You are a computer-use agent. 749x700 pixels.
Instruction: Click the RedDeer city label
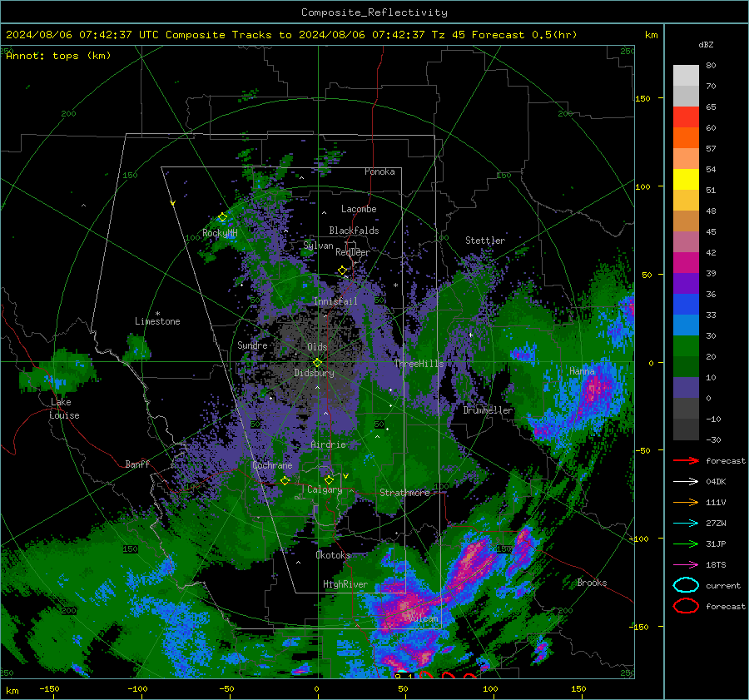pyautogui.click(x=353, y=252)
